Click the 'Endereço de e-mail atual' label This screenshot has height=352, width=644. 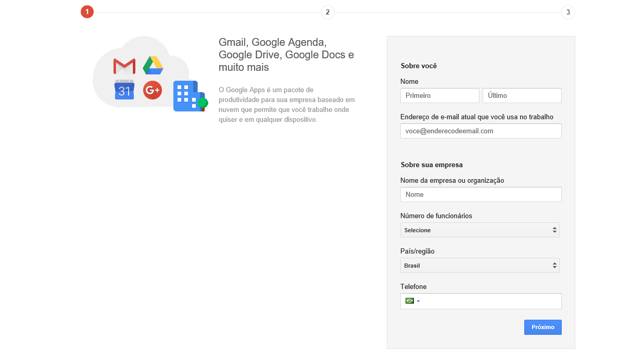pyautogui.click(x=477, y=117)
